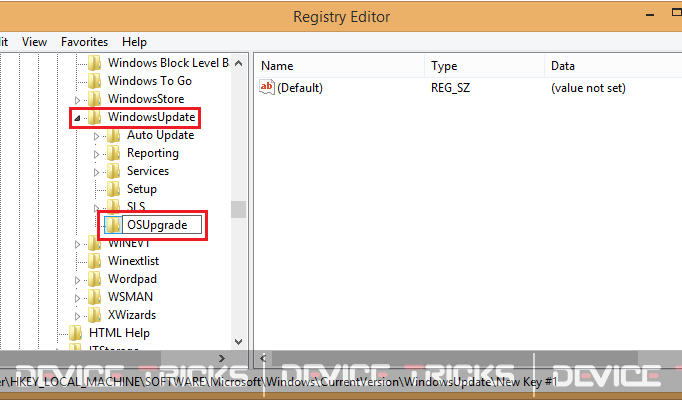This screenshot has height=400, width=682.
Task: Select the Reporting key label
Action: (153, 153)
